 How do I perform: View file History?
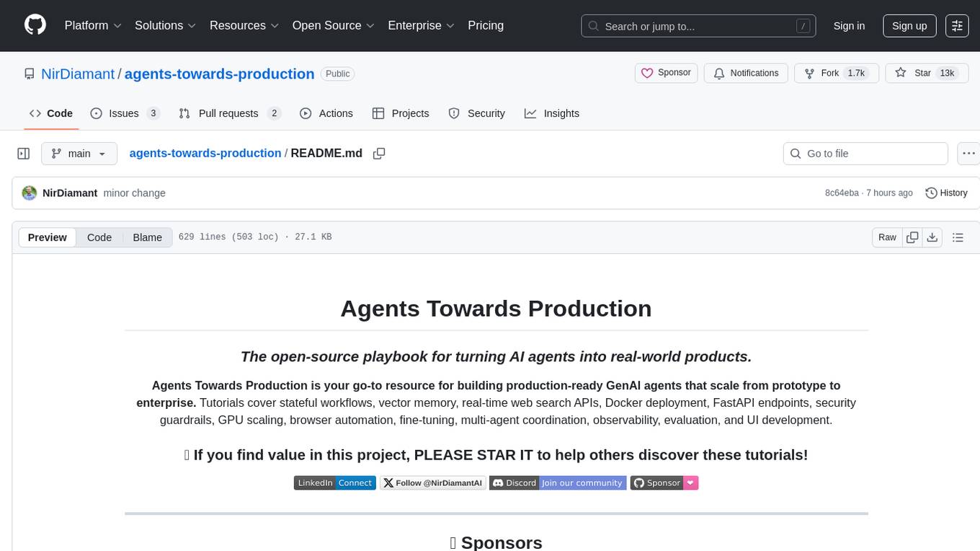[946, 193]
